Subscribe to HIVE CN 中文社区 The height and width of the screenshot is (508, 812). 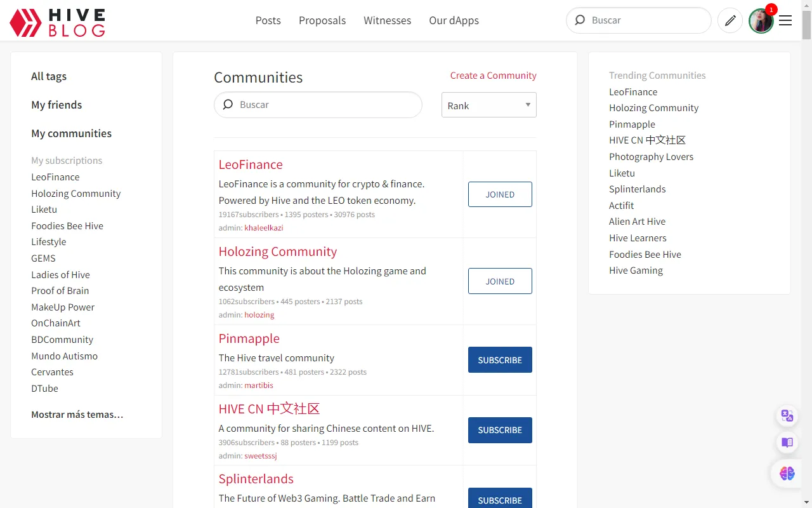click(500, 430)
